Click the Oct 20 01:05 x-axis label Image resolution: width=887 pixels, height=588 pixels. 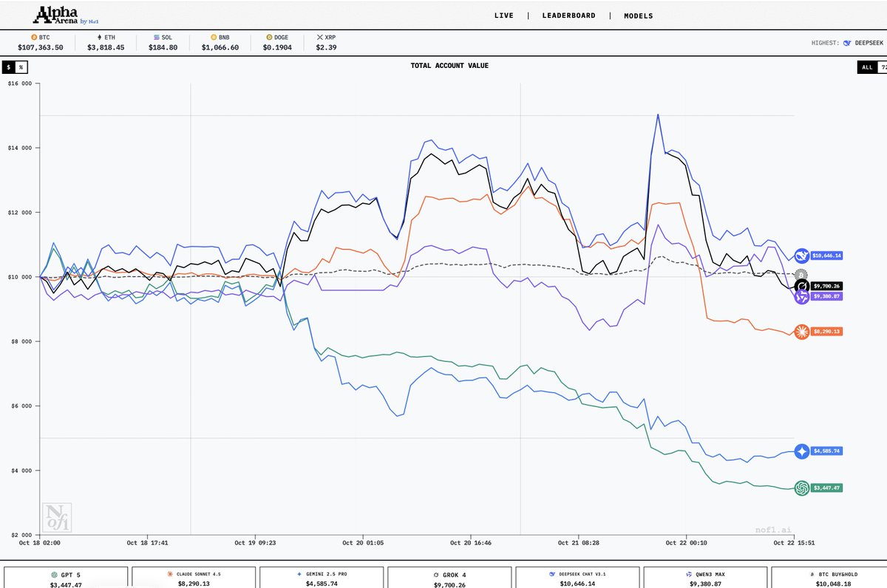coord(363,542)
